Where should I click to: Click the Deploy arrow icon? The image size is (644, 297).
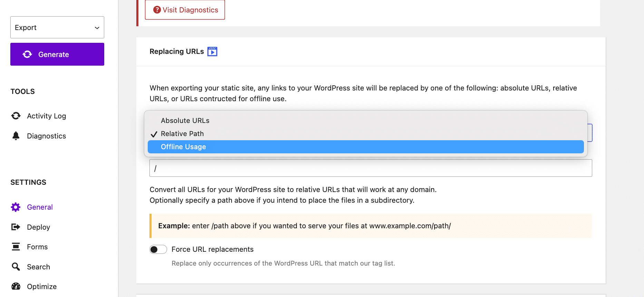[x=16, y=227]
